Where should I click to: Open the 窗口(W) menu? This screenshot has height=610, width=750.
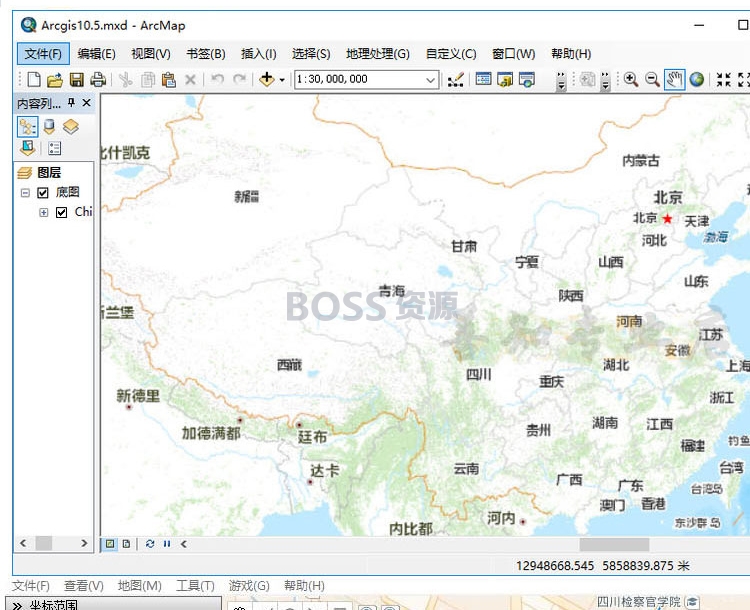(514, 54)
